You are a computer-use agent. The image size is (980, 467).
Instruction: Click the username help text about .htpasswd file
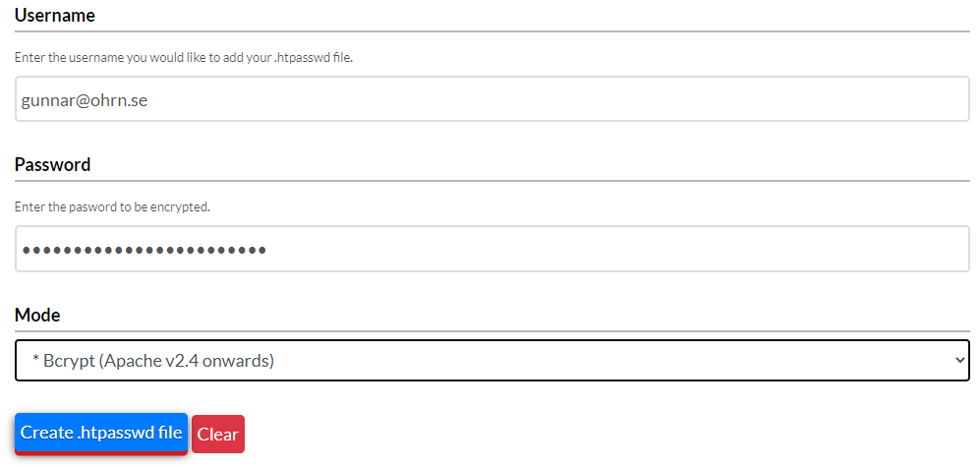point(184,58)
